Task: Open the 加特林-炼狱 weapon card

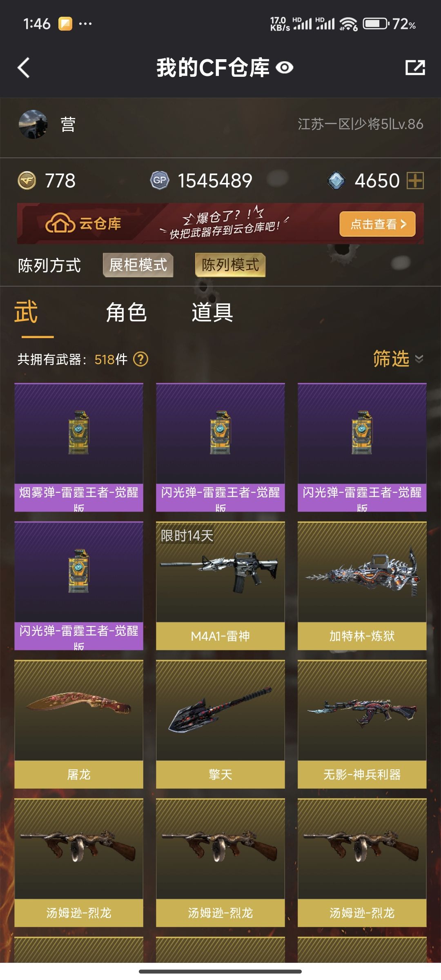Action: point(362,586)
